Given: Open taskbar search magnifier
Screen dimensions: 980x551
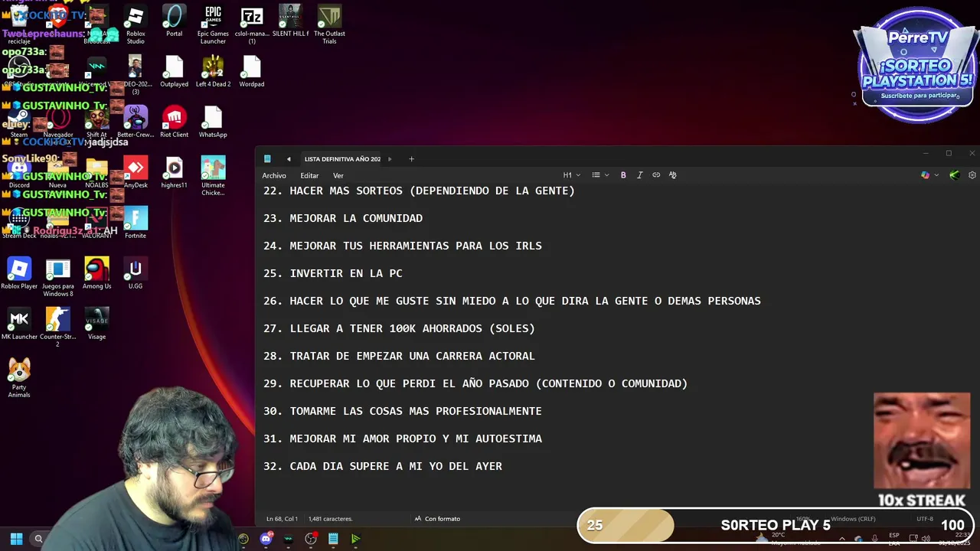Looking at the screenshot, I should [38, 539].
